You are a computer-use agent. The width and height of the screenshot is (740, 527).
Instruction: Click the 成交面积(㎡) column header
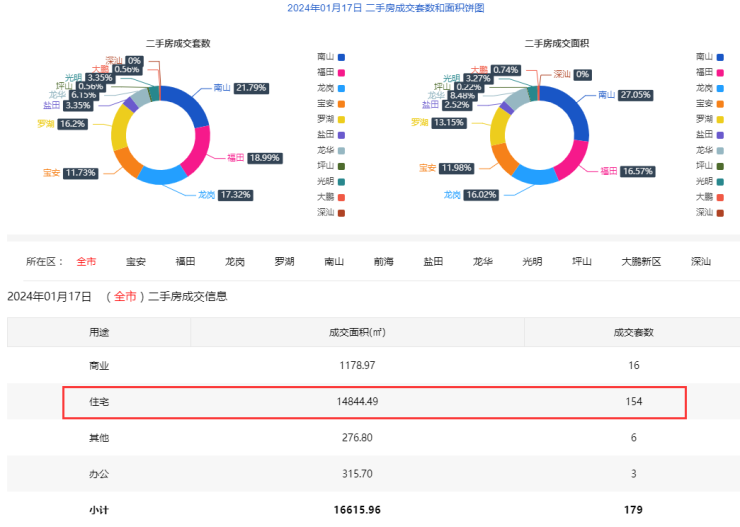pos(357,332)
